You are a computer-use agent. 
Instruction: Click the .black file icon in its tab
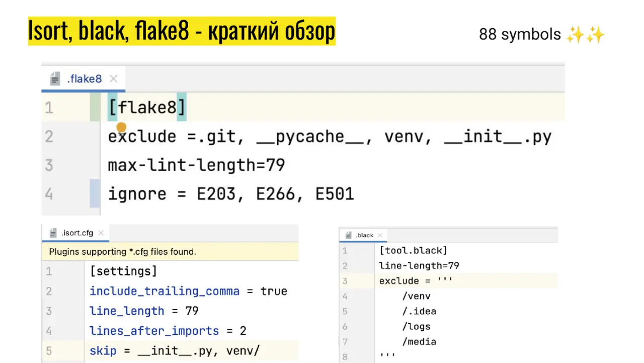click(x=348, y=235)
